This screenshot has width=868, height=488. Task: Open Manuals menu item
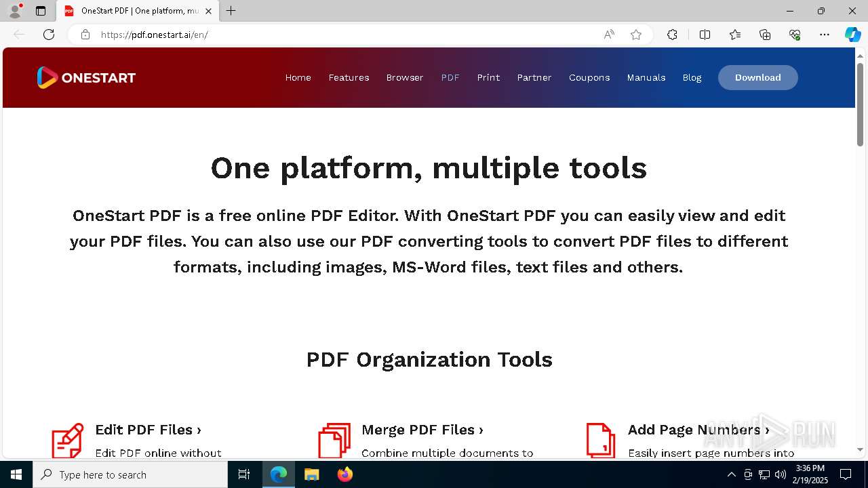646,77
